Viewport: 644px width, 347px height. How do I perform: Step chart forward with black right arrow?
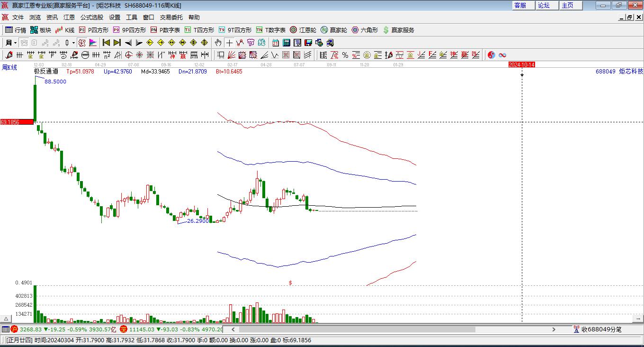(139, 43)
